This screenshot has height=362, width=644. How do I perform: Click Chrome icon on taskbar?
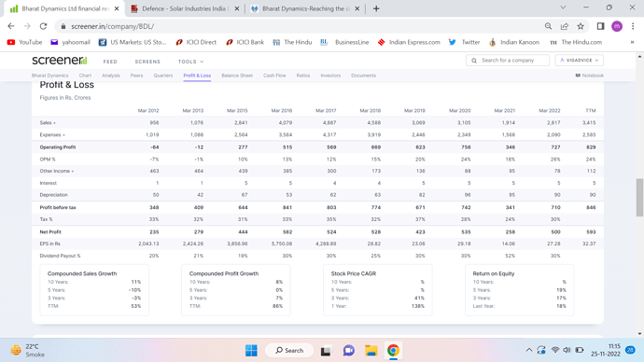(x=393, y=351)
